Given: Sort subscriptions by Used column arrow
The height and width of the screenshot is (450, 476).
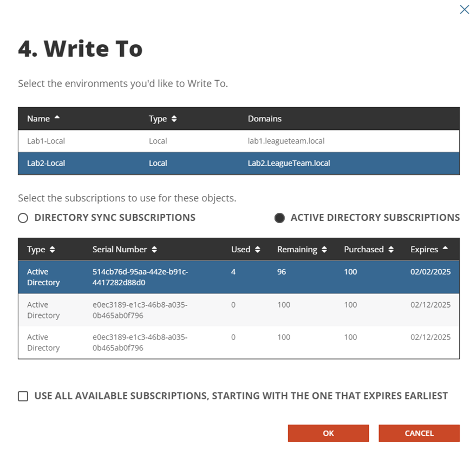Looking at the screenshot, I should point(258,250).
